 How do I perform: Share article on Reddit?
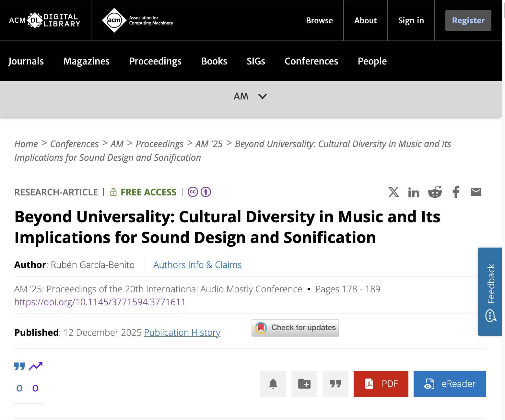click(x=435, y=192)
